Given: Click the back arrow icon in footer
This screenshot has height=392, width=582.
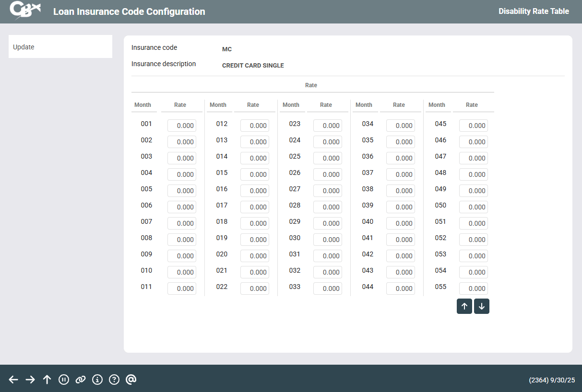Looking at the screenshot, I should [x=13, y=380].
